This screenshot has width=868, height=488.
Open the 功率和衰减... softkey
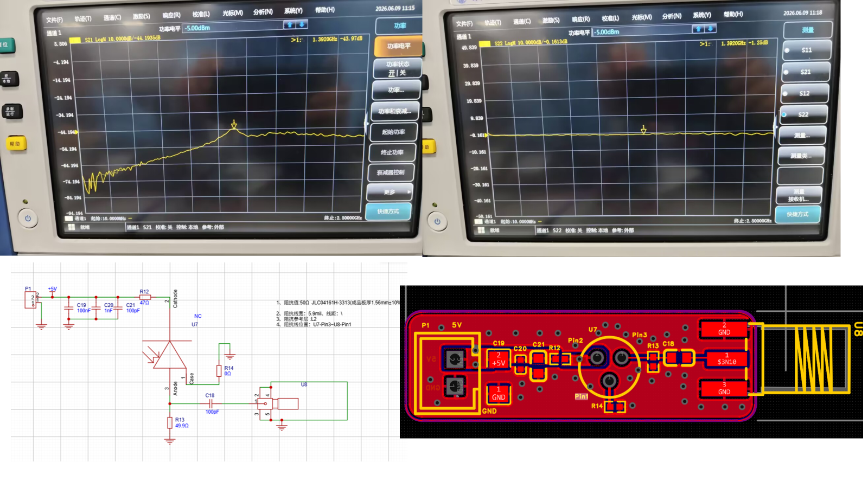coord(394,111)
